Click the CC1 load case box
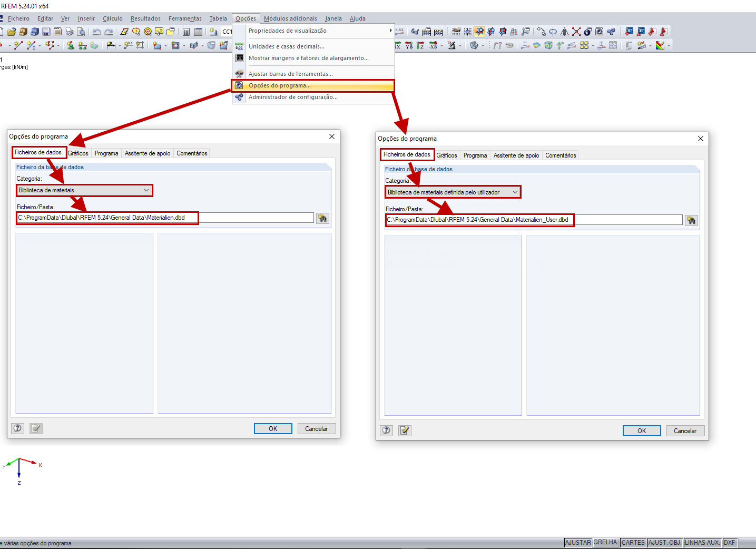 227,32
